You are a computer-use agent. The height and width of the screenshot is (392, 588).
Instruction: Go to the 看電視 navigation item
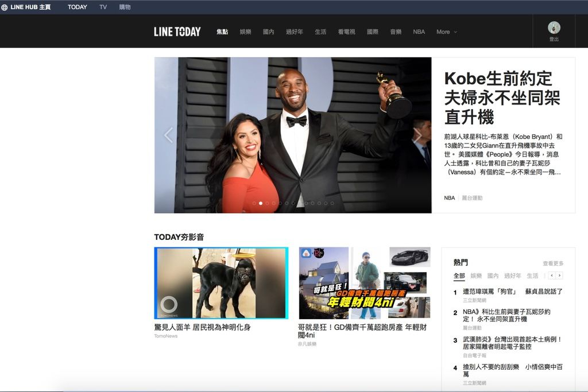pos(346,32)
